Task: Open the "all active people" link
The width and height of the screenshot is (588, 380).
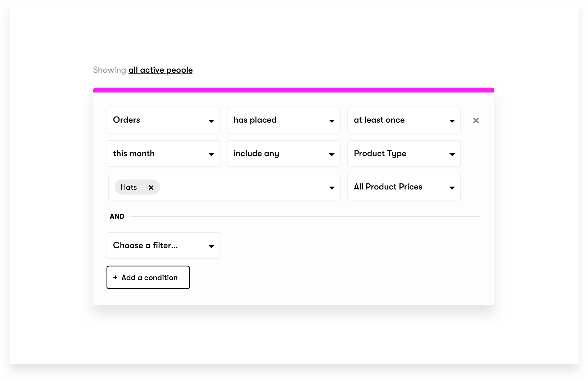Action: point(160,70)
